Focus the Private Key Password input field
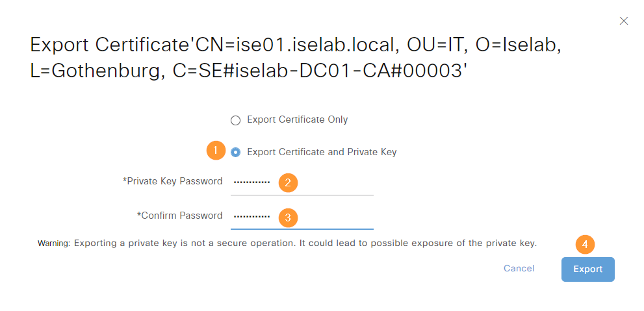 tap(302, 183)
